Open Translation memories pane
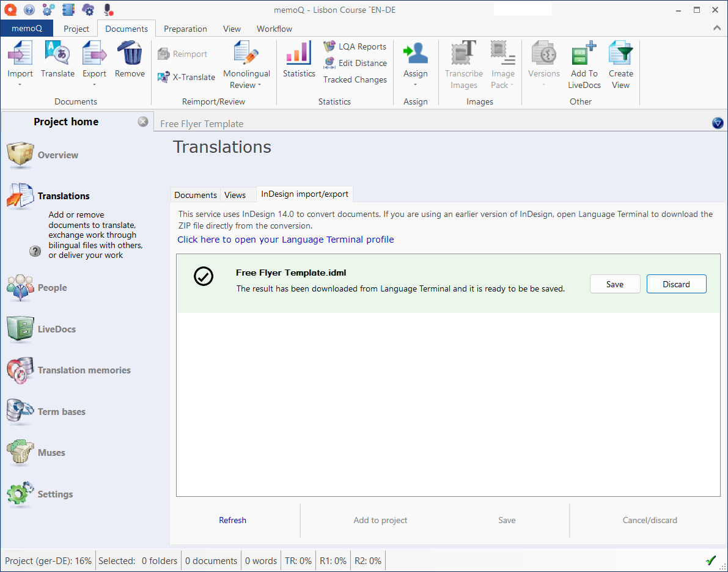Viewport: 728px width, 572px height. tap(68, 370)
